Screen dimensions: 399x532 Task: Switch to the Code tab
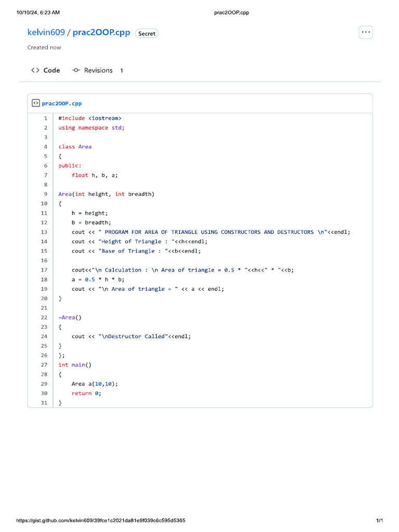pos(46,70)
